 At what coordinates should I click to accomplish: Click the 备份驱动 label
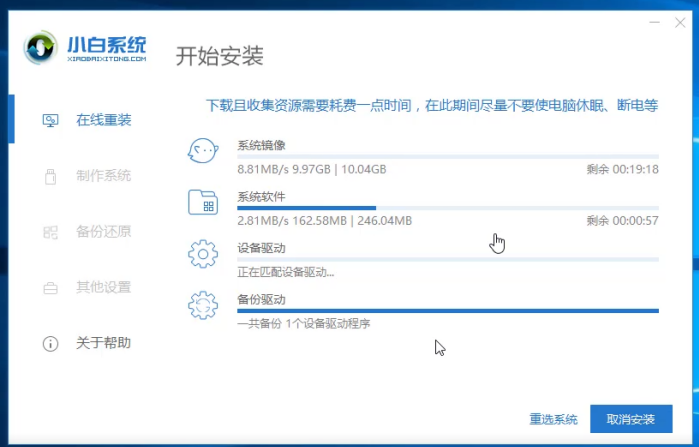pos(261,300)
